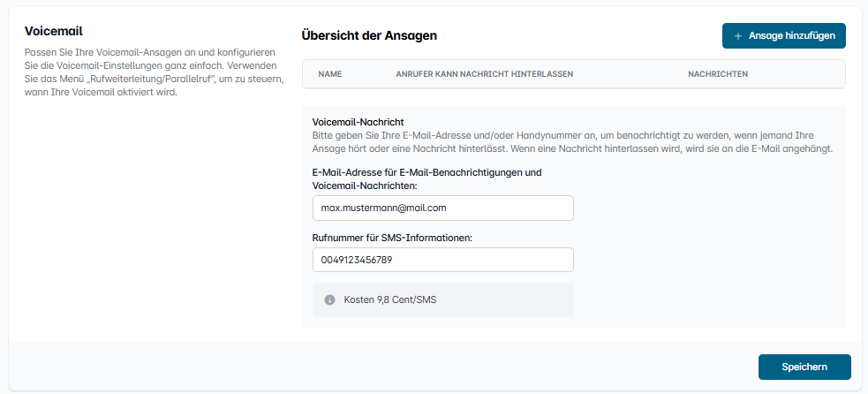
Task: Click the Voicemail description paragraph on the left
Action: tap(155, 72)
